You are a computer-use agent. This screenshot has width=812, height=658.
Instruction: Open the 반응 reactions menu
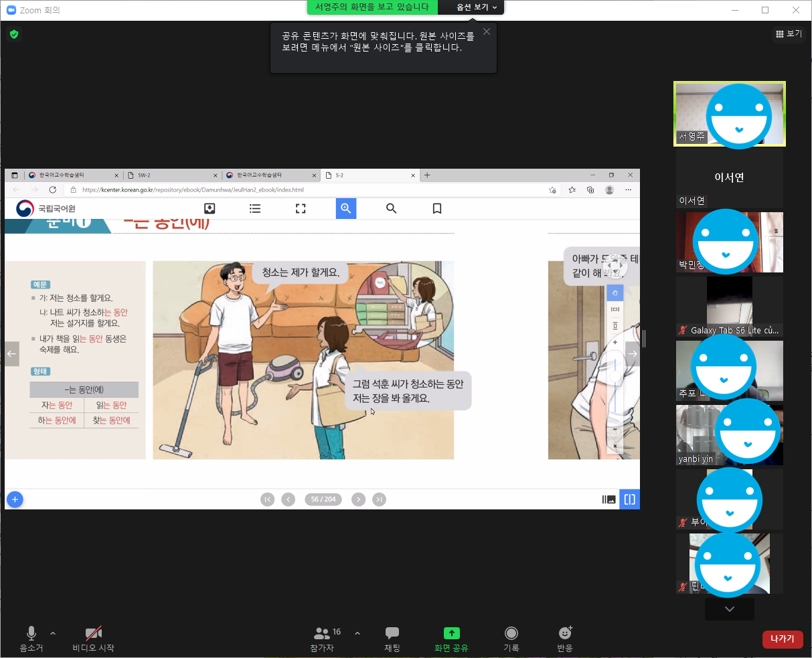click(x=565, y=639)
